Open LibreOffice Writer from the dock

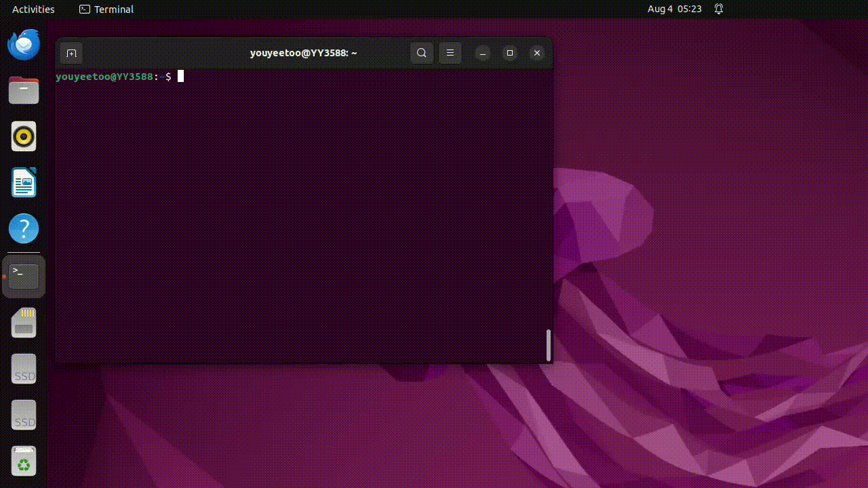pos(24,183)
